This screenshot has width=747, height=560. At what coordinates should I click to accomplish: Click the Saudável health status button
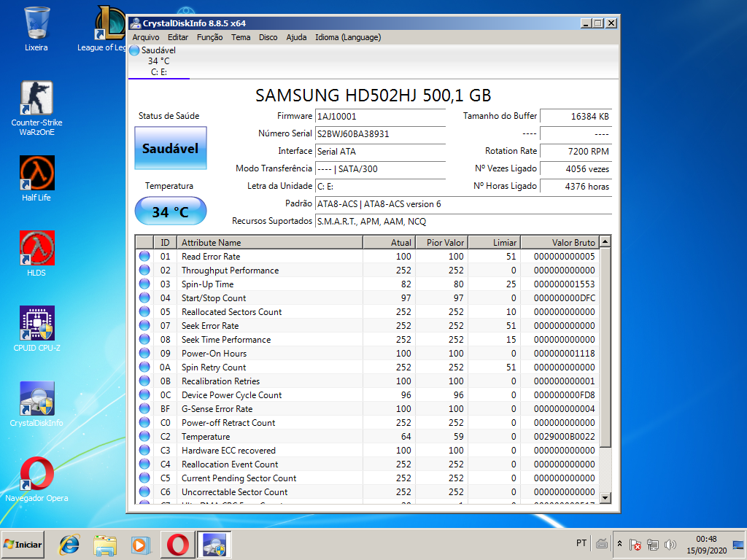tap(171, 148)
